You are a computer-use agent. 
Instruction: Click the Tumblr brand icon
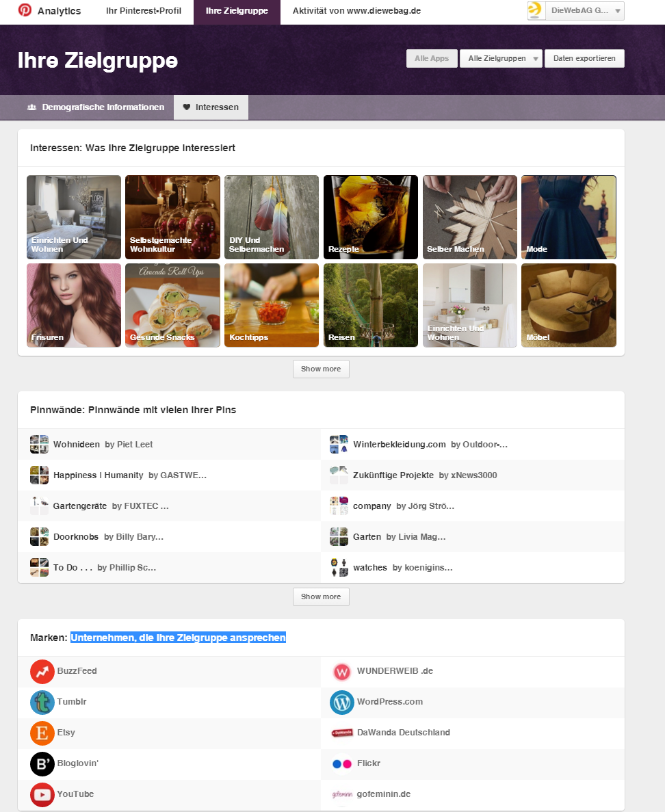point(42,703)
